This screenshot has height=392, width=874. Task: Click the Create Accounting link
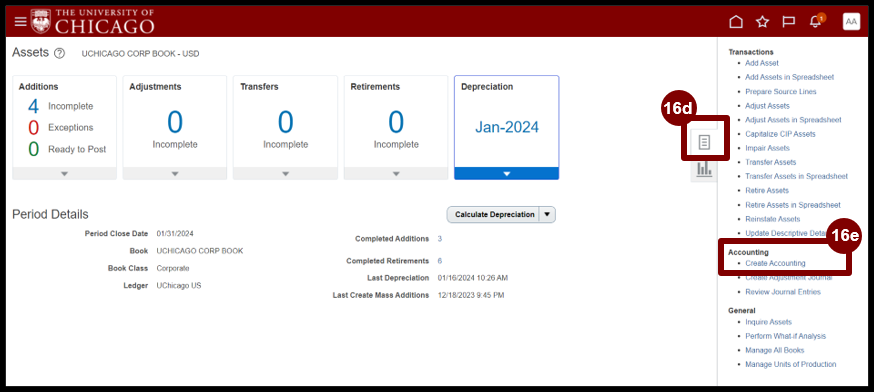(775, 263)
